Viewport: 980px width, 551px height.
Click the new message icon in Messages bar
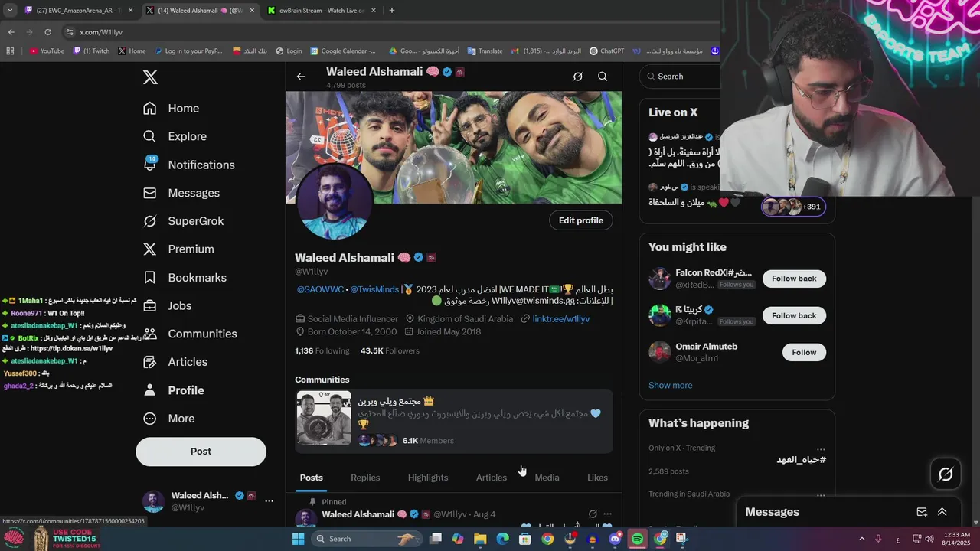(922, 512)
